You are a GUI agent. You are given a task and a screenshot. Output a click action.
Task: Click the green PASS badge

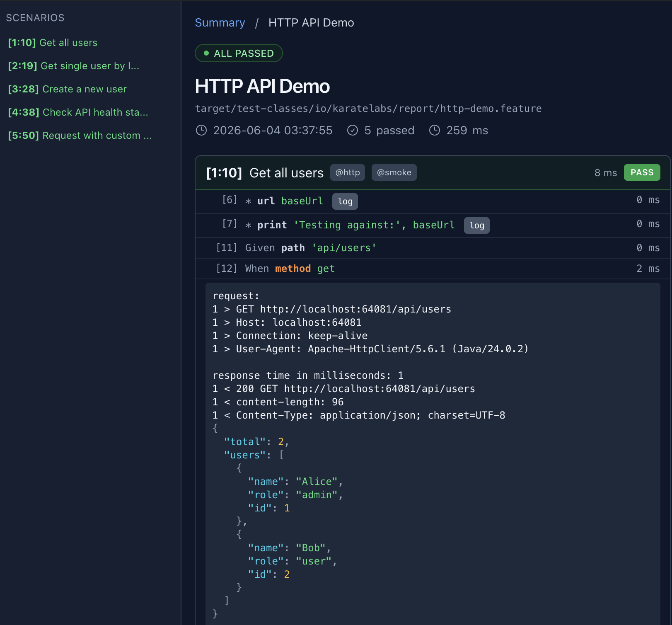(x=642, y=172)
